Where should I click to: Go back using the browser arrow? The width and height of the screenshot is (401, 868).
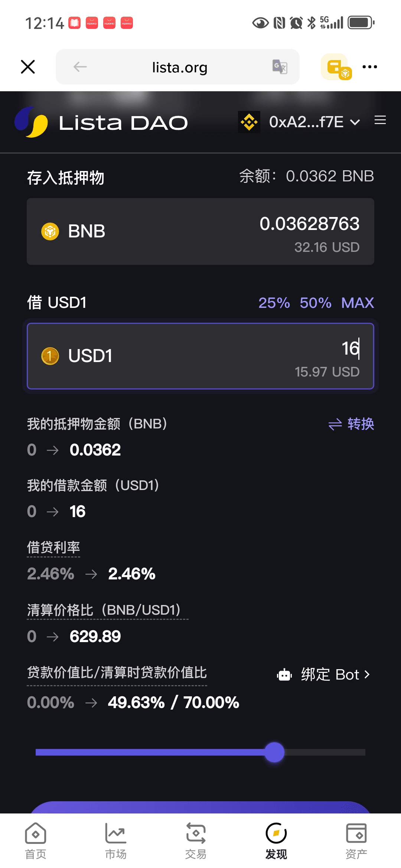[x=80, y=67]
